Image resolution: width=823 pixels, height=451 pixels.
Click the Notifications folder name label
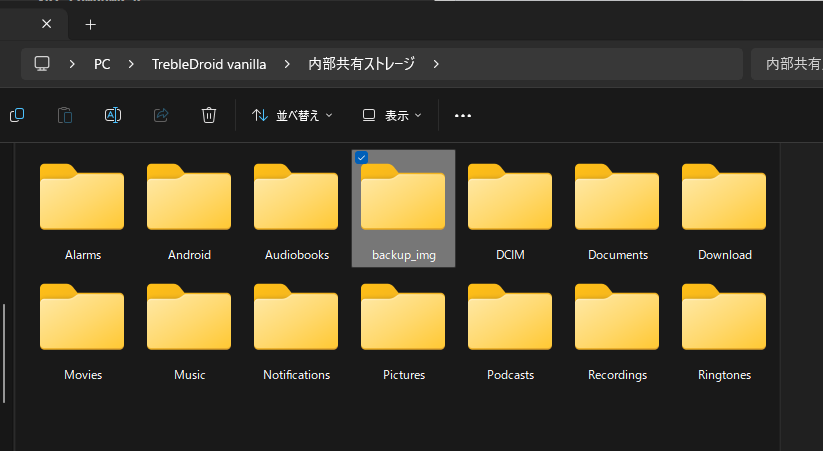click(x=297, y=375)
